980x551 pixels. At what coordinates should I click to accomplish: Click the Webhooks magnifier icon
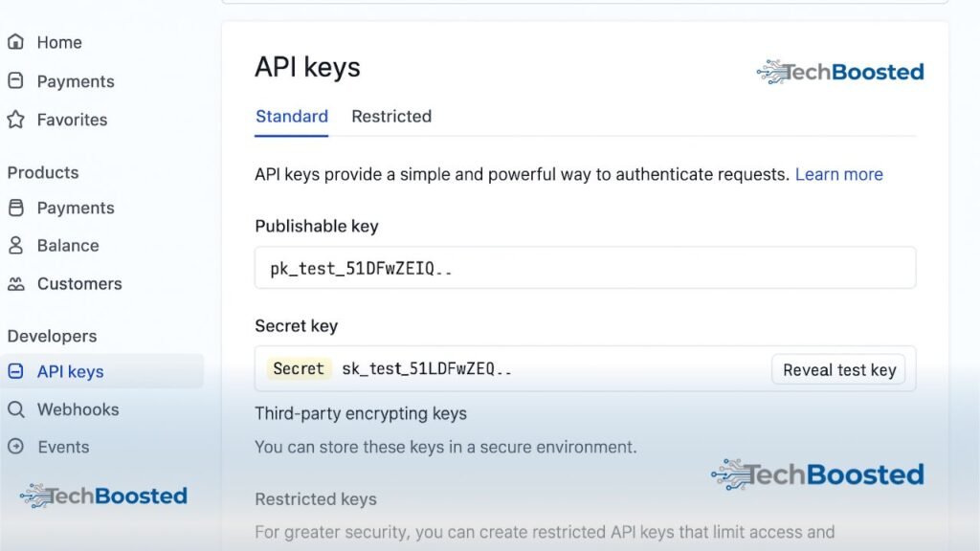click(x=16, y=409)
